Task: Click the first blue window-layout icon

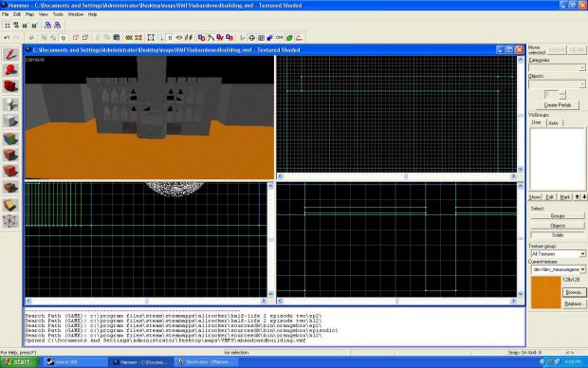Action: click(x=48, y=26)
